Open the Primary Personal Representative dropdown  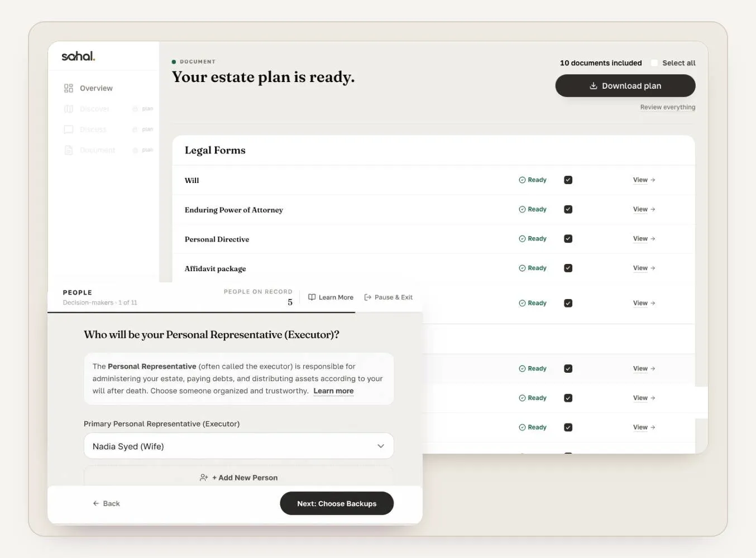tap(239, 446)
